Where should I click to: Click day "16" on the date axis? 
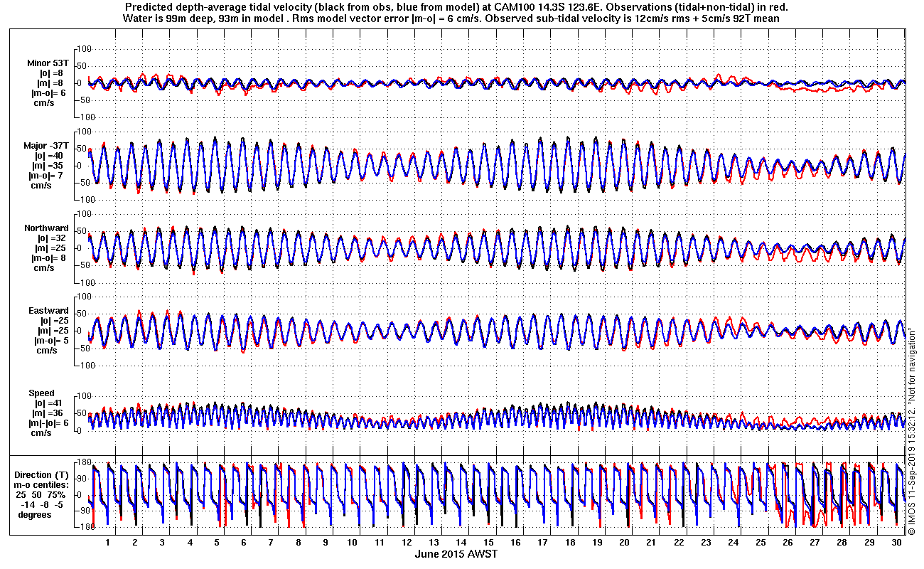click(515, 543)
